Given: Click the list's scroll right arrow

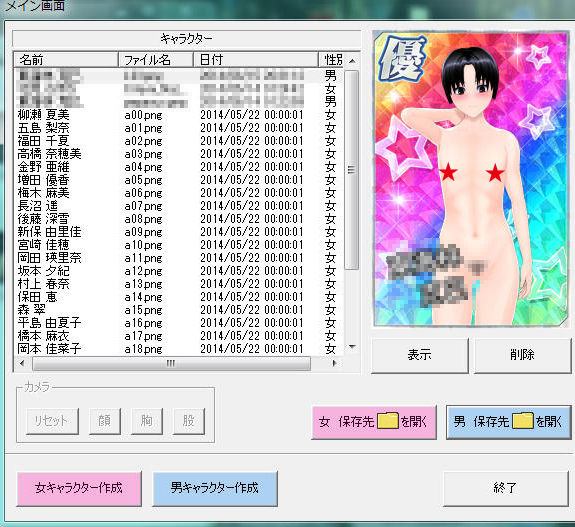Looking at the screenshot, I should pyautogui.click(x=334, y=363).
